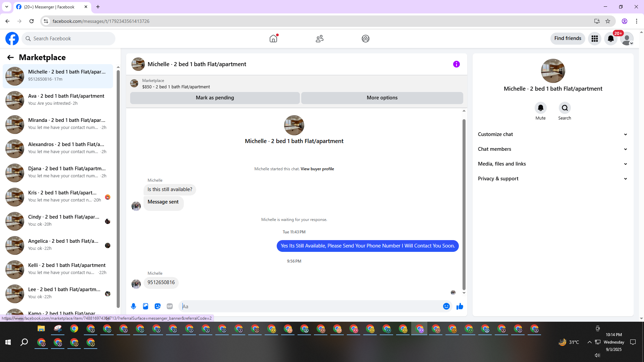Open conversation information icon in chat header
Image resolution: width=644 pixels, height=362 pixels.
(457, 64)
